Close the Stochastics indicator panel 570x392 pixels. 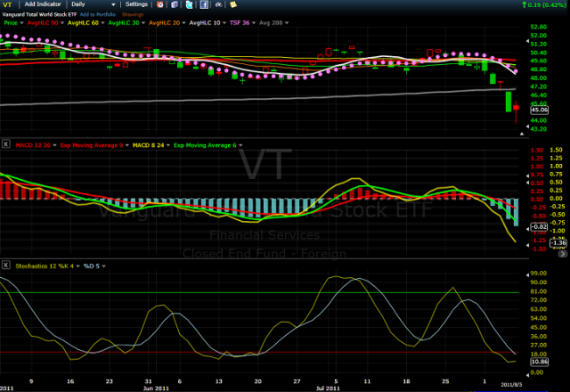6,265
